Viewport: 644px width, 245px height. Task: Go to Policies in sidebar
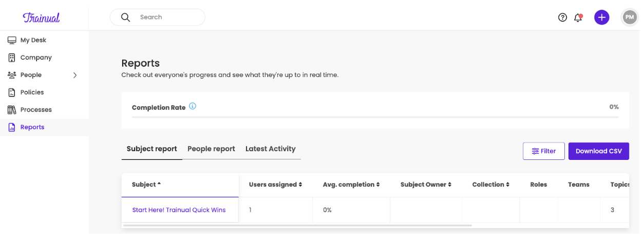[32, 92]
